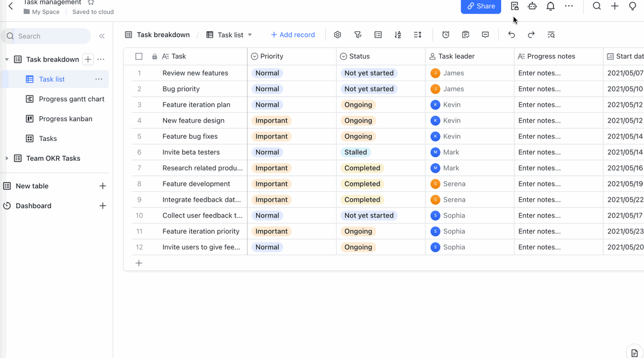Click the undo arrow icon
This screenshot has height=358, width=644.
[512, 35]
